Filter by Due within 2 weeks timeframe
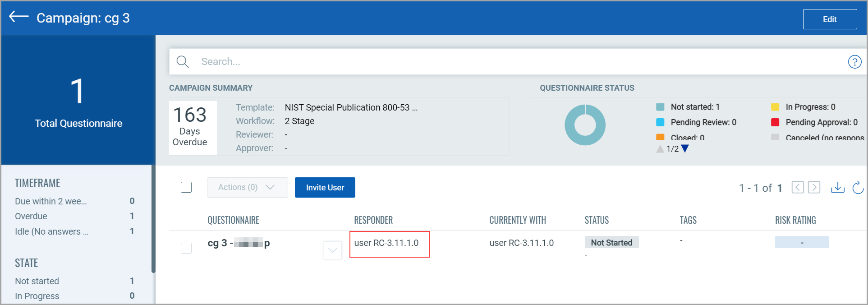The image size is (868, 305). coord(51,201)
